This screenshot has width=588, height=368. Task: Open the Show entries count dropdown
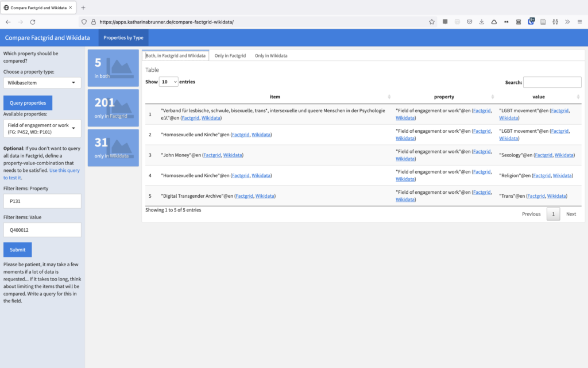pos(169,82)
